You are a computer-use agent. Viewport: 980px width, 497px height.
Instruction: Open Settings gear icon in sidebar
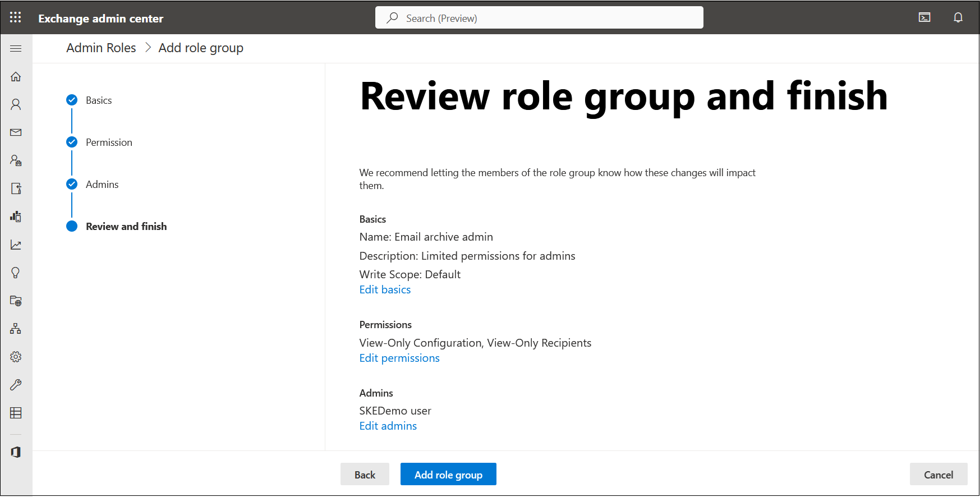point(16,357)
